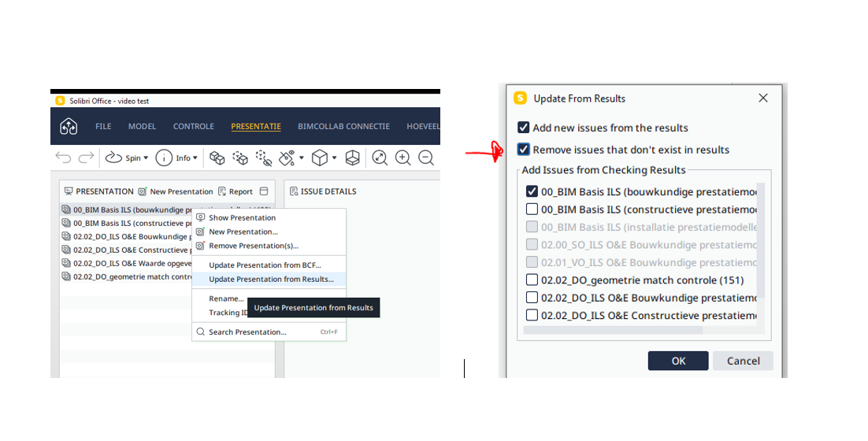Click greyed 00_BIM Basis ILS (installatie) checkbox
This screenshot has height=441, width=868.
[x=532, y=227]
